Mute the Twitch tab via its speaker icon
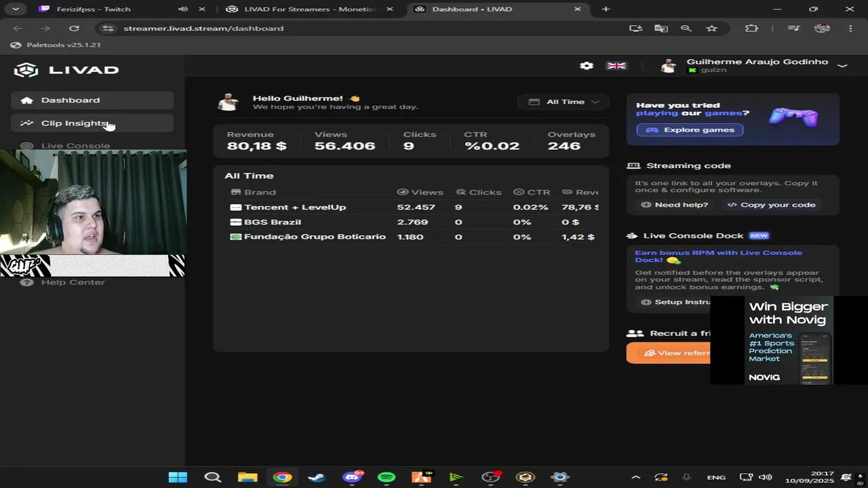Image resolution: width=868 pixels, height=488 pixels. coord(182,9)
